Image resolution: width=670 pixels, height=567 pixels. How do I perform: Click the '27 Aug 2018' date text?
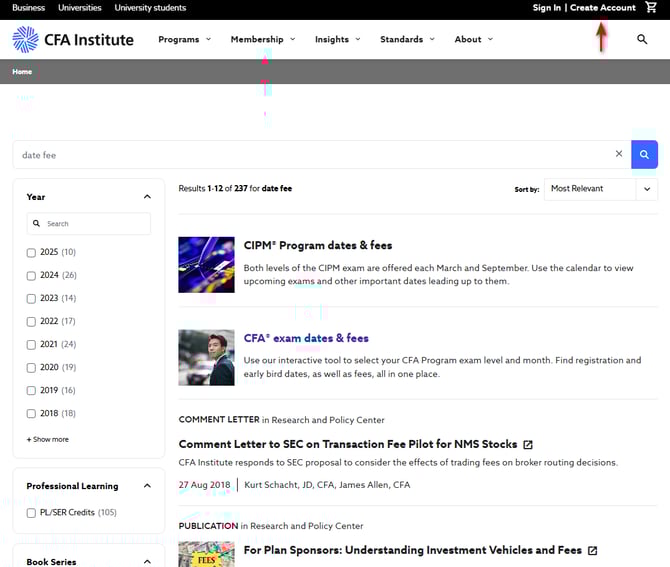point(204,485)
